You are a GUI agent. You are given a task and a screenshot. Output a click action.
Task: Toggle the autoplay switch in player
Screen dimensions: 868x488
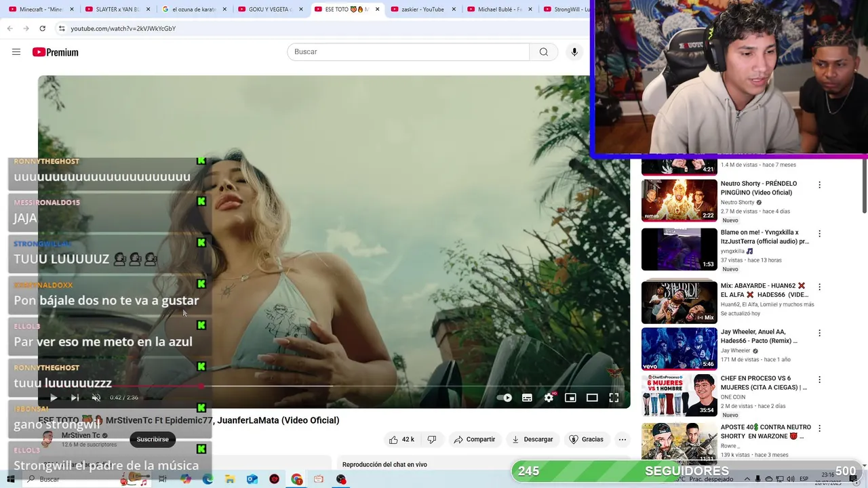pyautogui.click(x=505, y=398)
